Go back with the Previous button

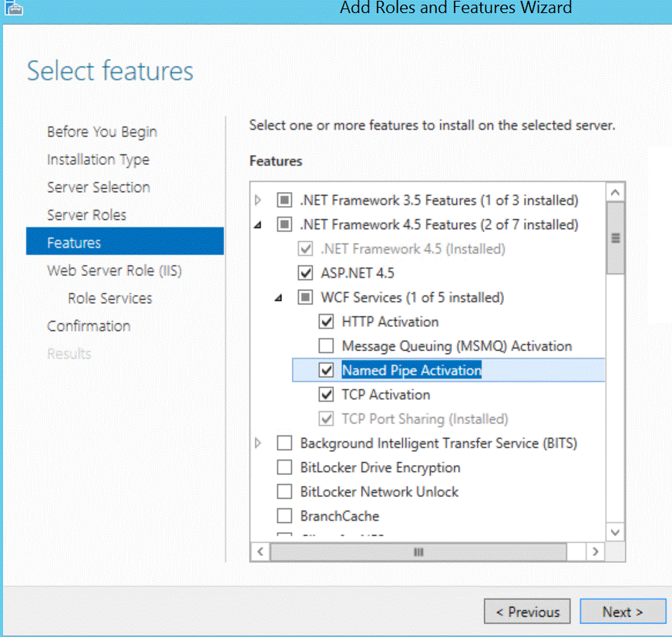[x=527, y=612]
